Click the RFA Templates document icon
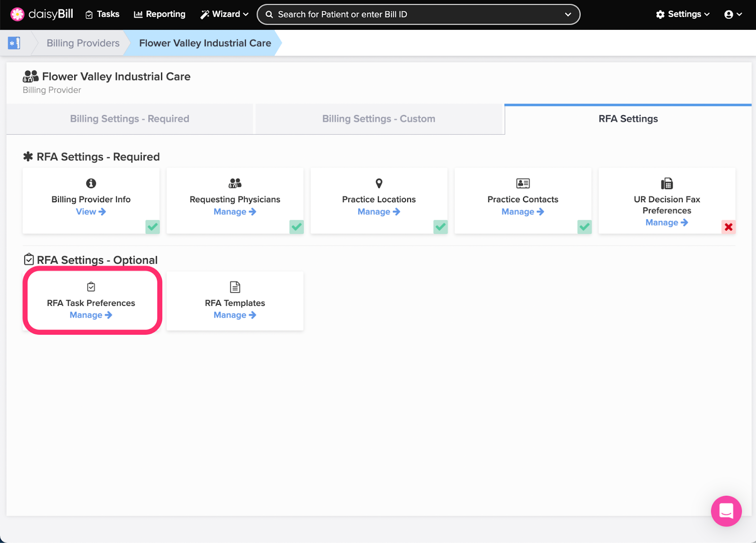The width and height of the screenshot is (756, 543). click(235, 287)
